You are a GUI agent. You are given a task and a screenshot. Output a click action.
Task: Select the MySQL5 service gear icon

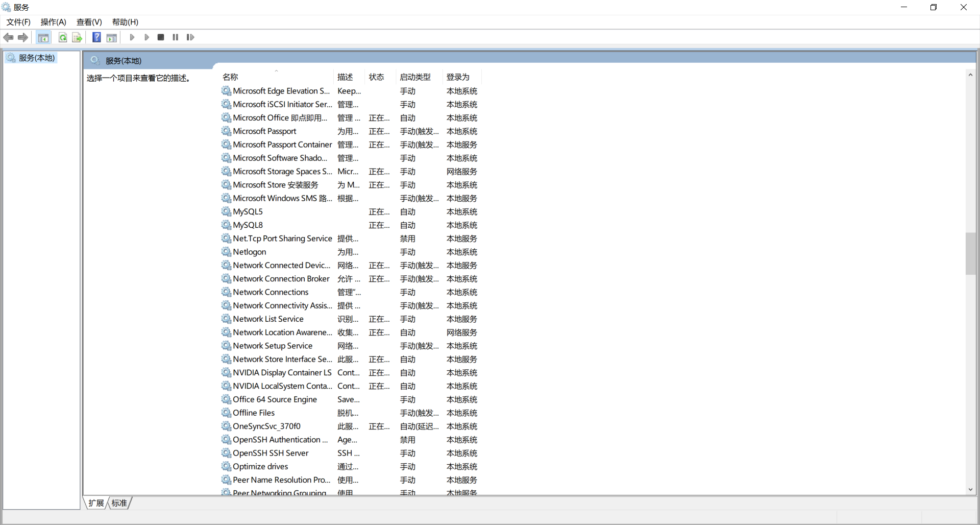pyautogui.click(x=226, y=211)
